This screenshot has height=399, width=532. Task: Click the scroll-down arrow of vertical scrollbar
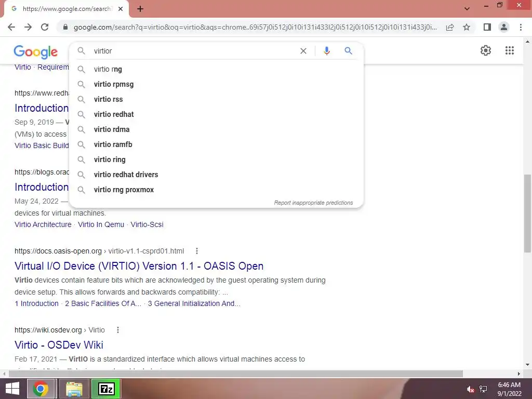coord(527,365)
